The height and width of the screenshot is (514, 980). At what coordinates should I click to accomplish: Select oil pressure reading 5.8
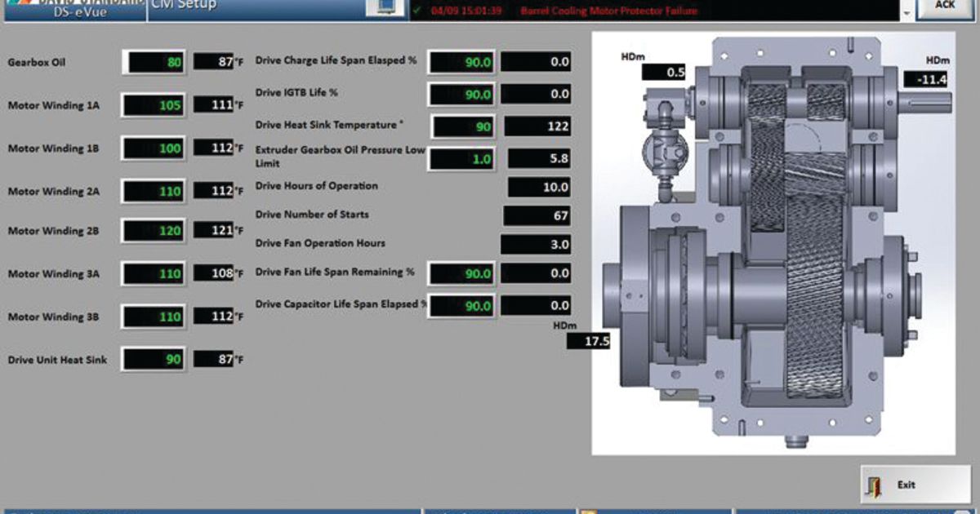pyautogui.click(x=539, y=158)
